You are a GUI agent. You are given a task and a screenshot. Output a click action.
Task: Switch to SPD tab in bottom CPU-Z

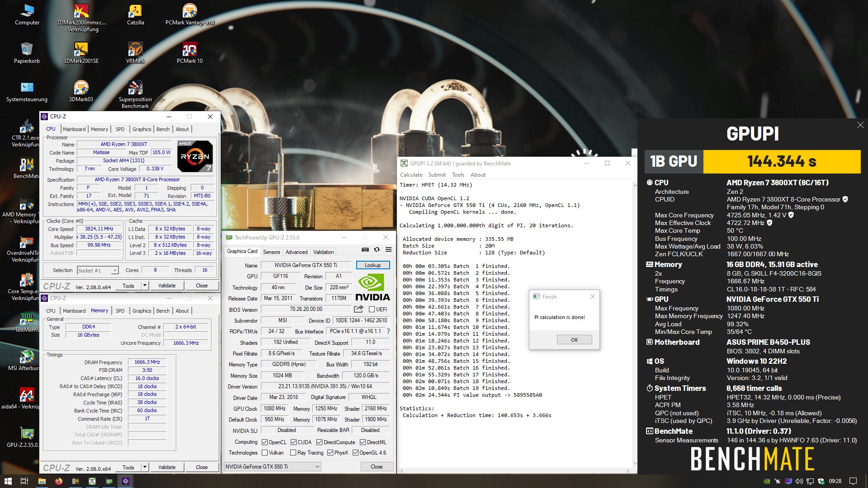tap(120, 311)
